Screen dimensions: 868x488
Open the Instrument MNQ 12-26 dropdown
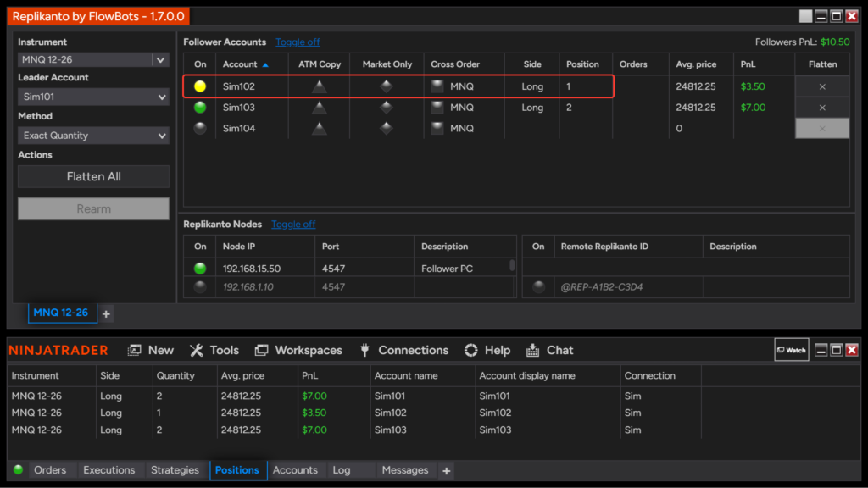pos(93,60)
